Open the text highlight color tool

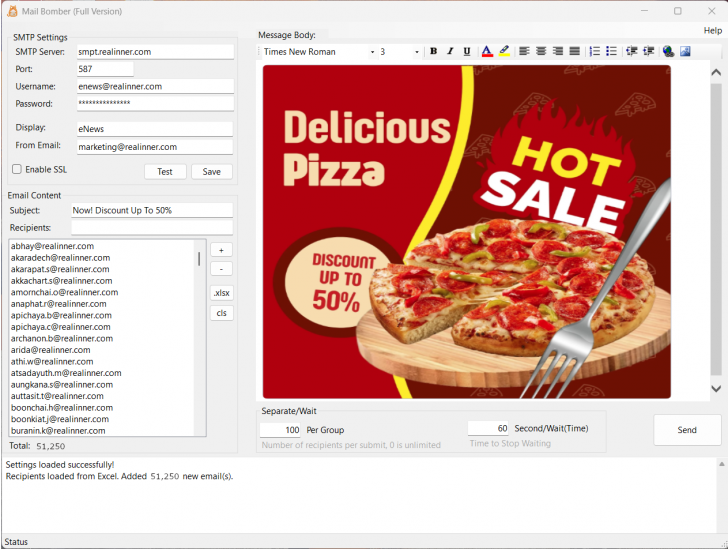[x=504, y=51]
